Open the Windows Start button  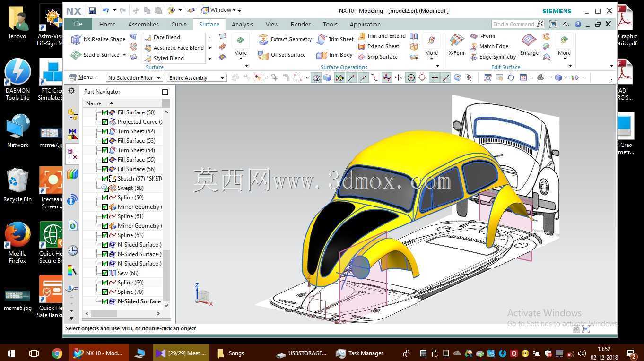pos(11,353)
